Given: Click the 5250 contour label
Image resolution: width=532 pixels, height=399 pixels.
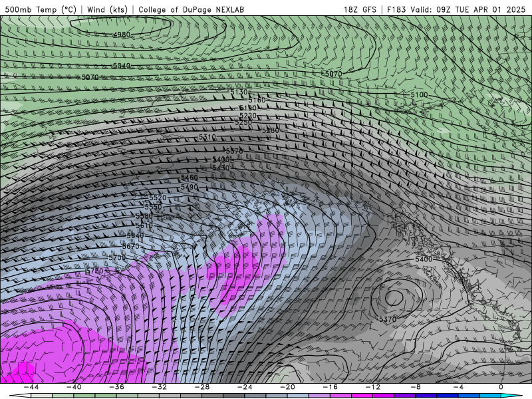Looking at the screenshot, I should coord(243,122).
